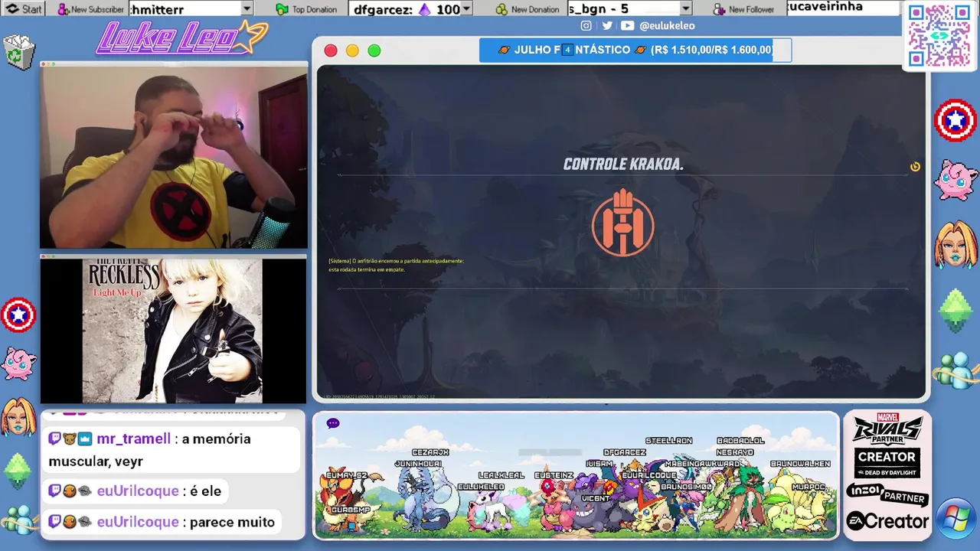This screenshot has height=551, width=980.
Task: Open the YouTube icon in the header
Action: pos(628,25)
